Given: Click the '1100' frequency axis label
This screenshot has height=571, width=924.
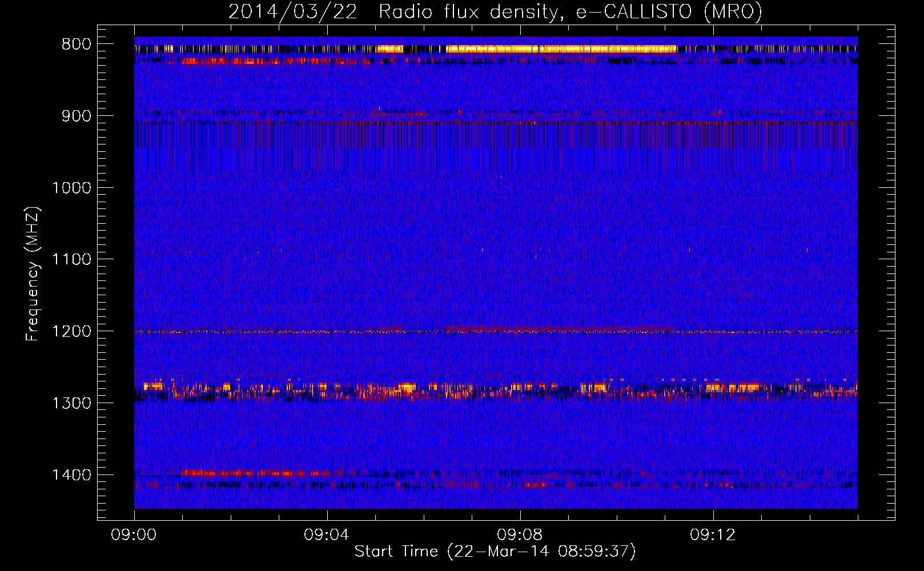Looking at the screenshot, I should pyautogui.click(x=72, y=259).
